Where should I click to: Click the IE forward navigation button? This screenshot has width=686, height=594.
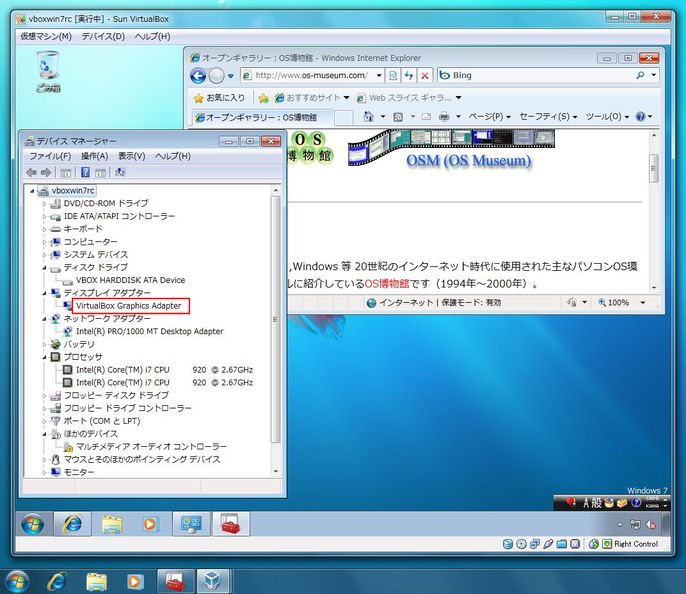(x=216, y=76)
